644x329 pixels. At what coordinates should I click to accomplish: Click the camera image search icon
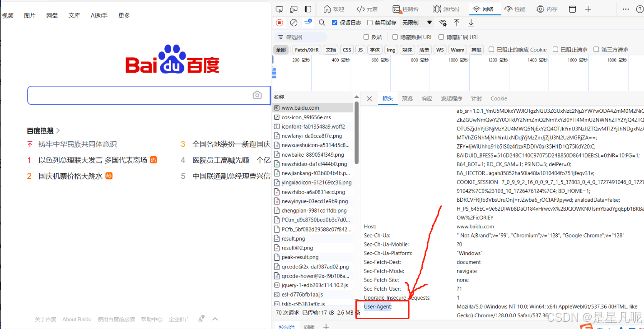pos(257,95)
